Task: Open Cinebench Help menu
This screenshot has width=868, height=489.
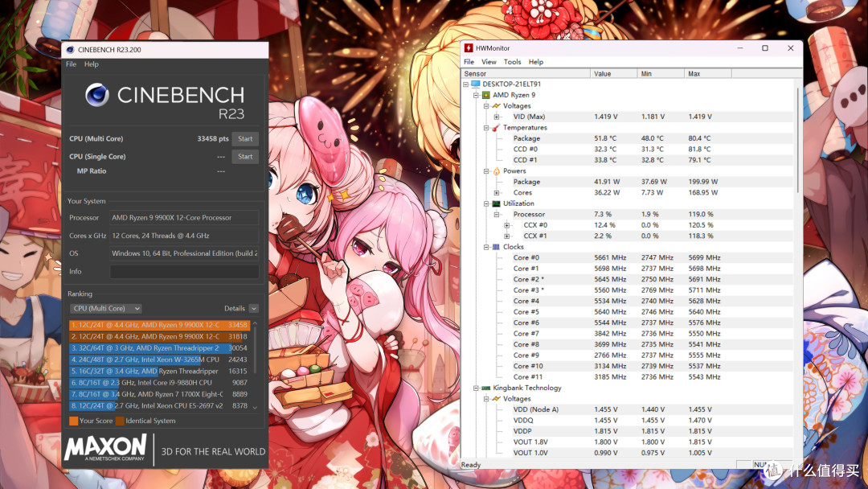Action: point(92,64)
